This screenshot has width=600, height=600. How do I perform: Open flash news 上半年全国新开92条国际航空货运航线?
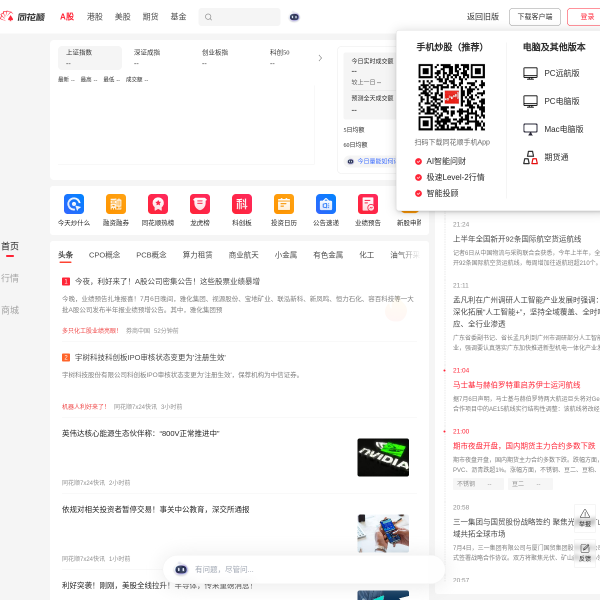517,239
